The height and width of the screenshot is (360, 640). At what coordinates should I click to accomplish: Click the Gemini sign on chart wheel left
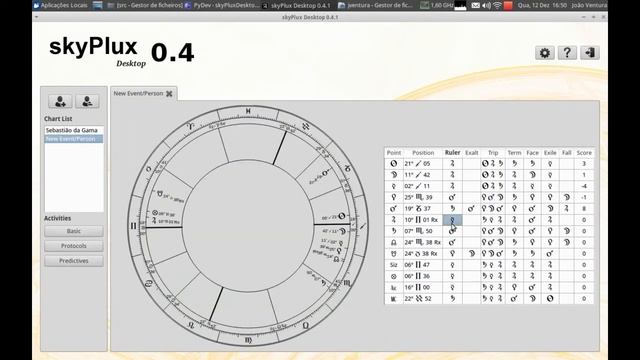(133, 226)
